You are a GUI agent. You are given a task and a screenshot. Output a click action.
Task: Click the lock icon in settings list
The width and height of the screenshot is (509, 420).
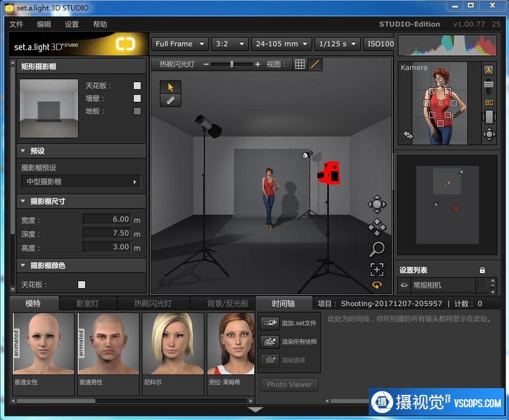click(x=482, y=270)
